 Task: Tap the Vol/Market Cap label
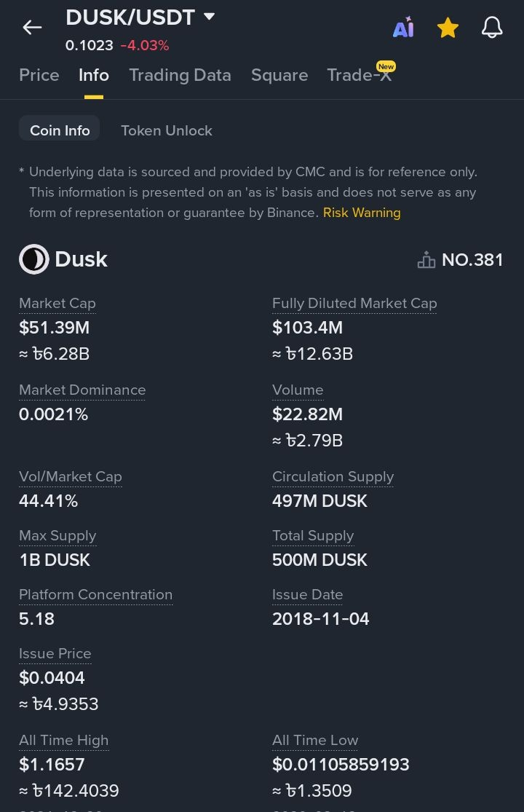click(71, 476)
